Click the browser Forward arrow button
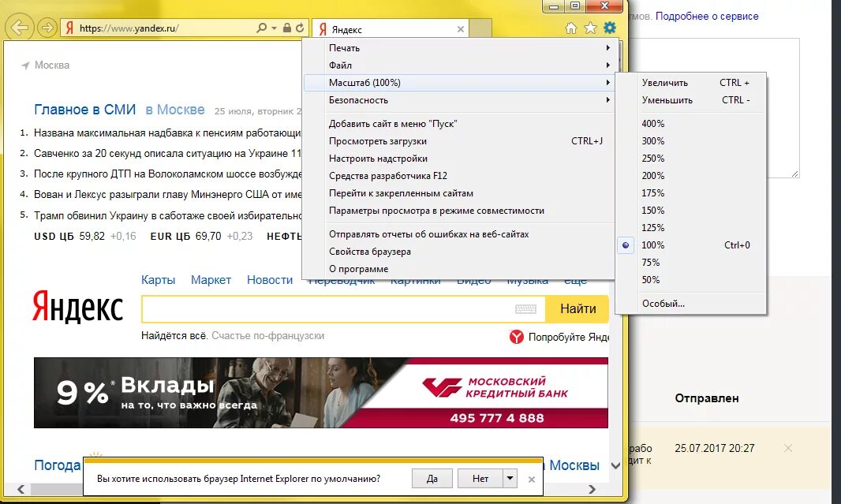This screenshot has height=504, width=841. click(x=47, y=28)
